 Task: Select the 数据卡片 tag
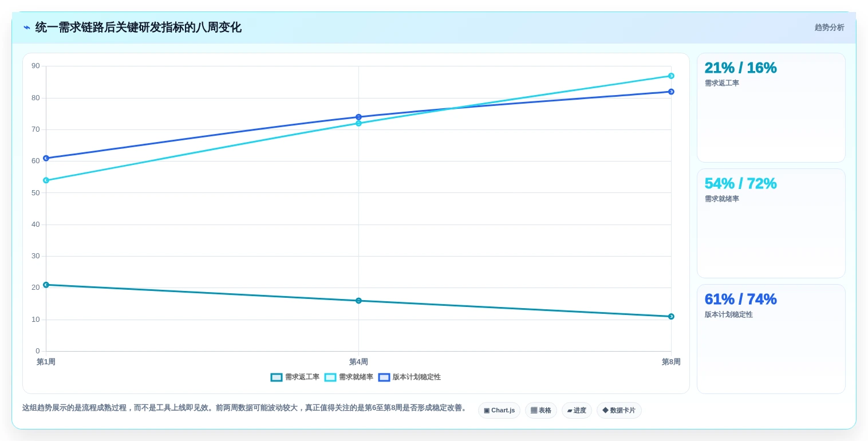coord(619,411)
